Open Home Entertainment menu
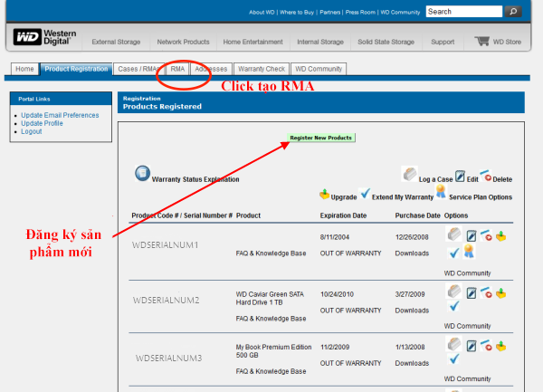 (x=252, y=42)
